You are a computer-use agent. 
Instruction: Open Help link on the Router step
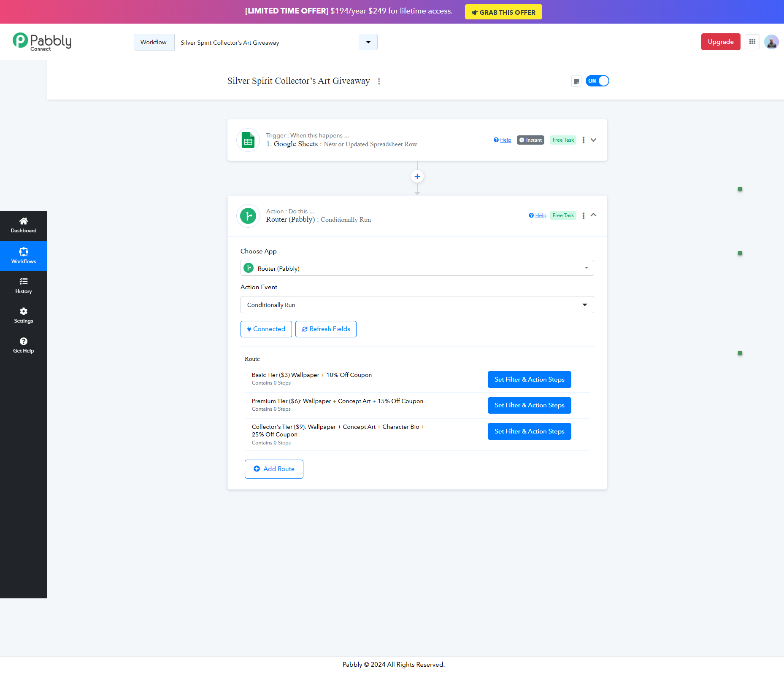(x=538, y=215)
